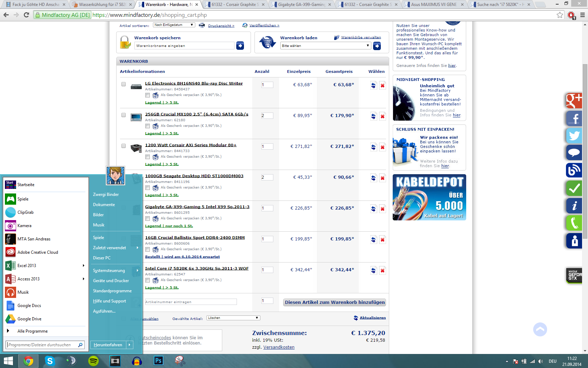The width and height of the screenshot is (588, 368).
Task: Enable gift wrap for Intel Core i7
Action: 147,280
